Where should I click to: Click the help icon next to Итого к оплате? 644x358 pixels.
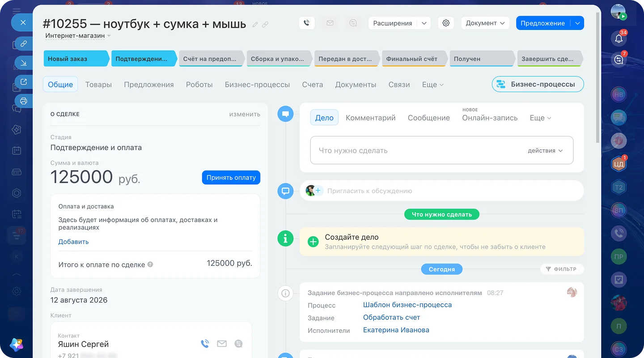pos(150,264)
